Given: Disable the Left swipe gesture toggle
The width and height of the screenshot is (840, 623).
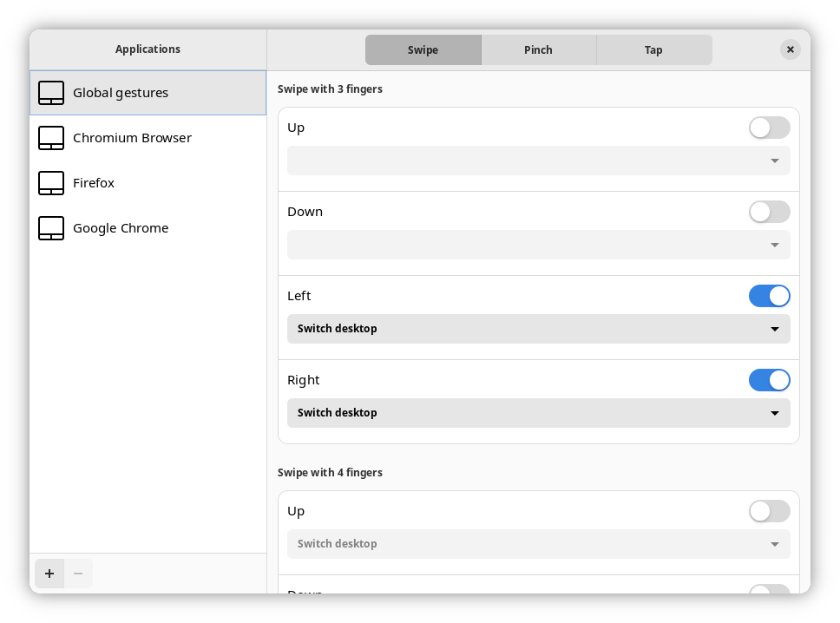Looking at the screenshot, I should tap(769, 296).
